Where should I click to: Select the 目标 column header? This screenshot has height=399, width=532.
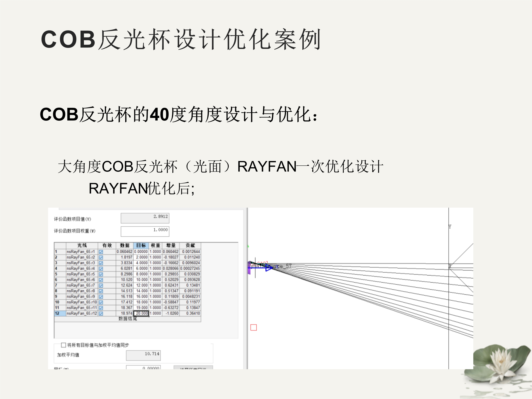(x=141, y=245)
